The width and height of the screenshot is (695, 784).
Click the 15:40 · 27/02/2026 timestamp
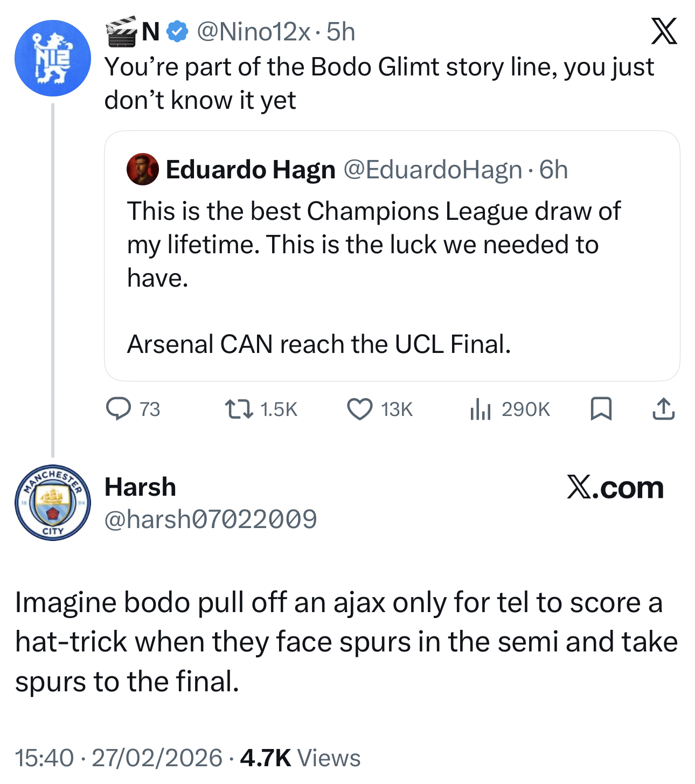pyautogui.click(x=119, y=758)
